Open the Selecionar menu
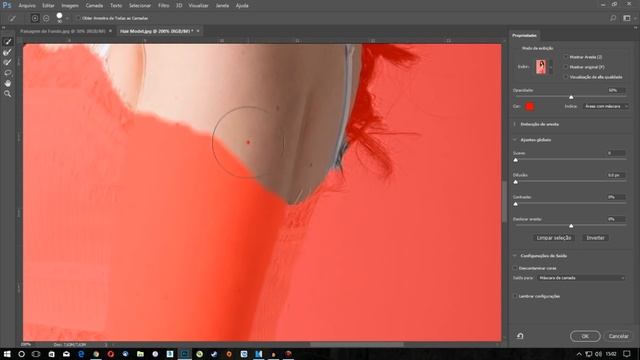 140,6
